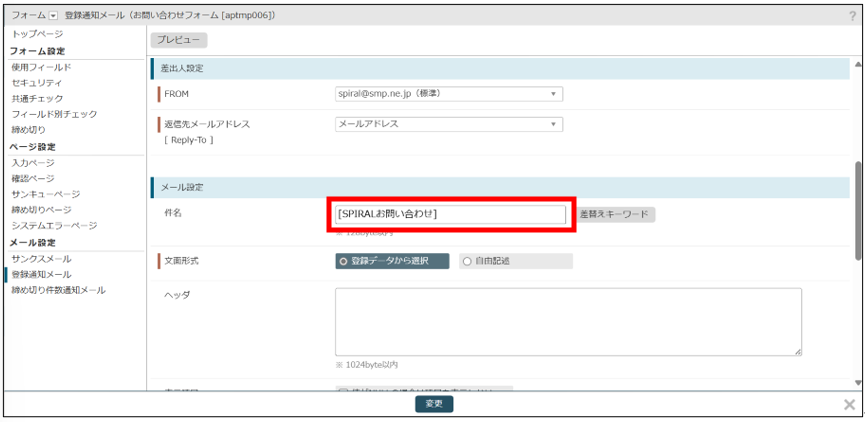
Task: Select the 登録データから選択 radio option
Action: point(392,261)
